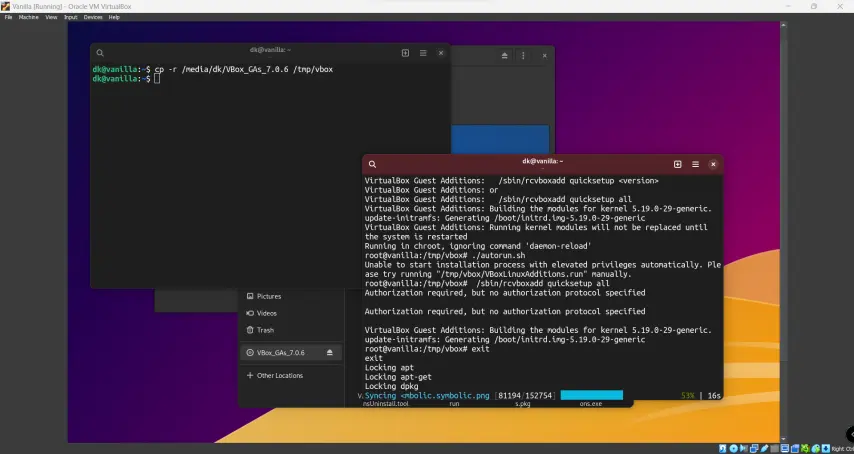Open Trash in file manager sidebar
This screenshot has height=454, width=854.
pos(291,330)
